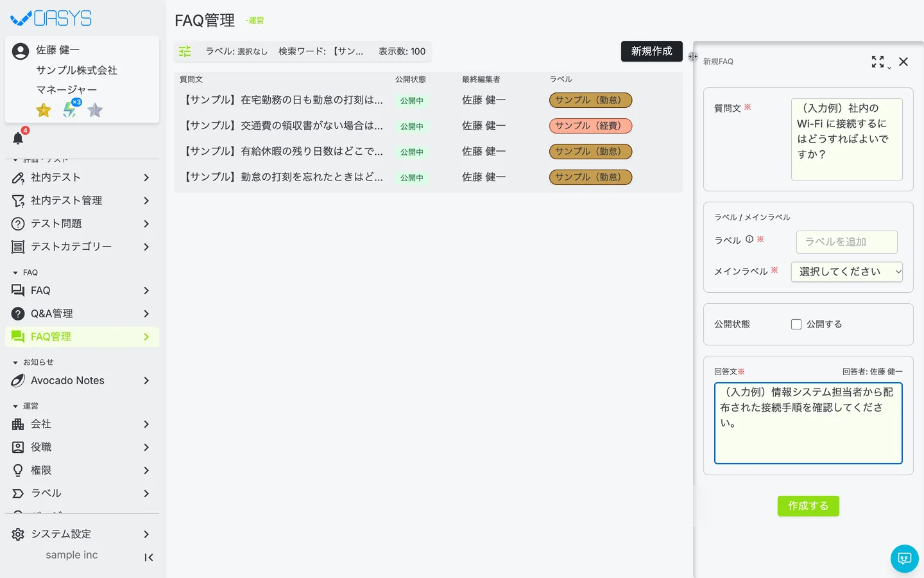Click the 作成する button
924x578 pixels.
click(809, 506)
